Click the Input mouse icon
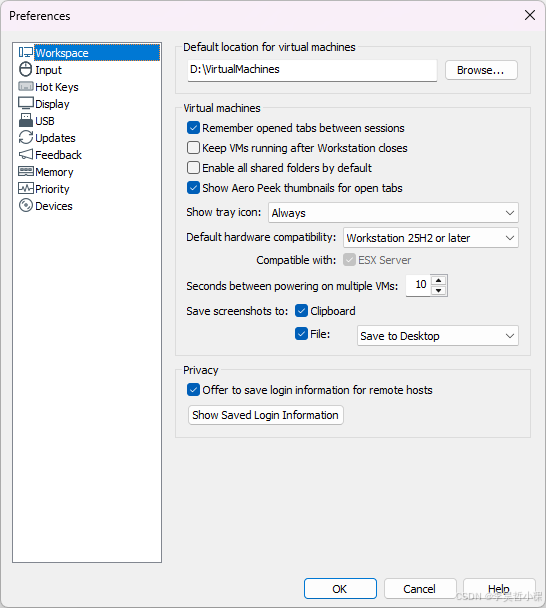 26,69
